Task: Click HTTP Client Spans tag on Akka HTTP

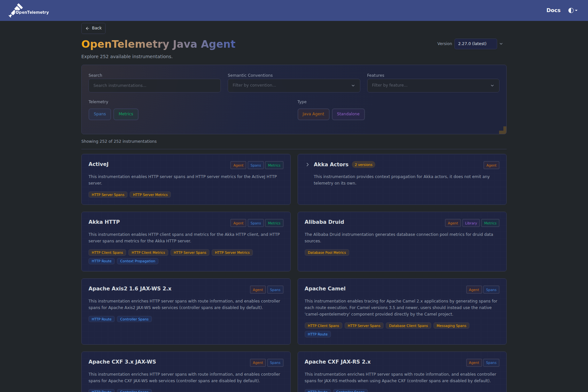Action: pos(107,253)
